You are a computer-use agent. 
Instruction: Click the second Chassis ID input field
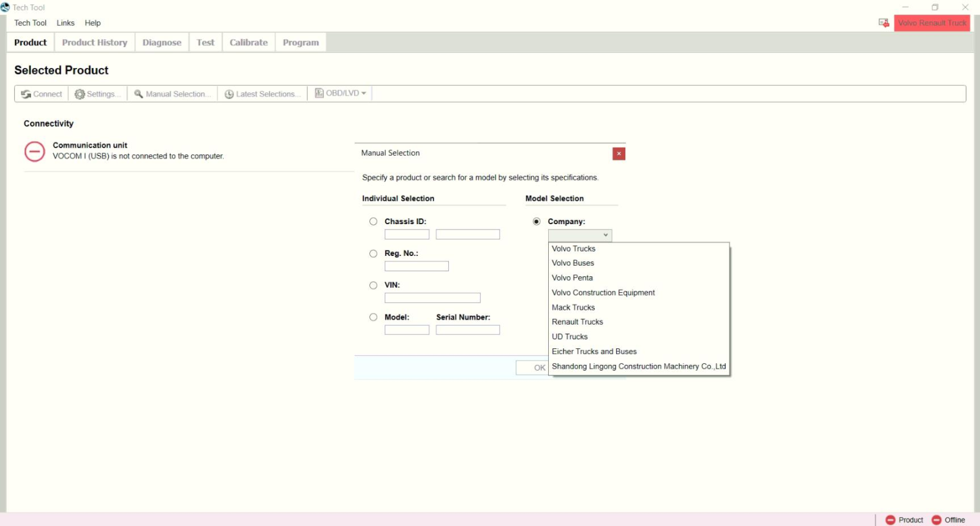[x=468, y=235]
